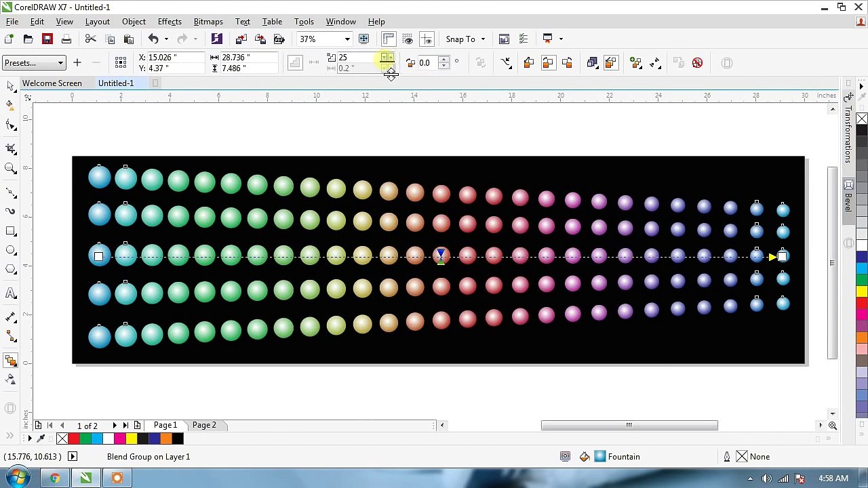This screenshot has height=488, width=868.
Task: Select the Freehand tool in the toolbox
Action: pyautogui.click(x=10, y=192)
